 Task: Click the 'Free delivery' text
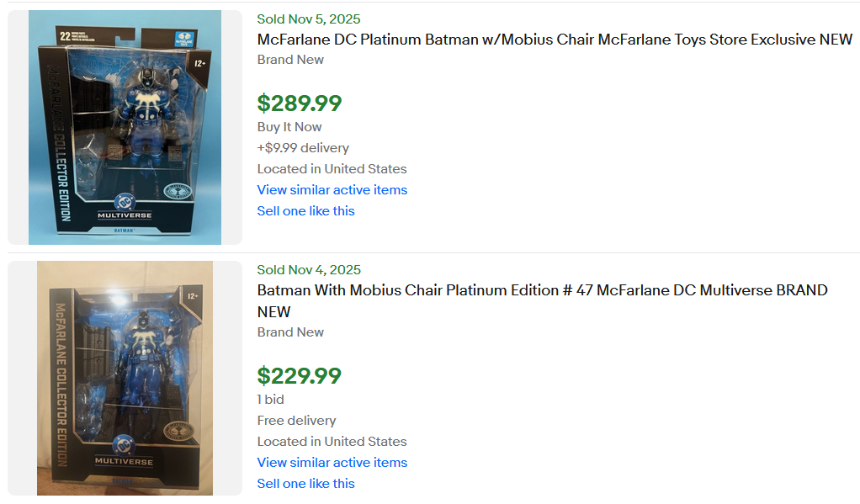(296, 421)
